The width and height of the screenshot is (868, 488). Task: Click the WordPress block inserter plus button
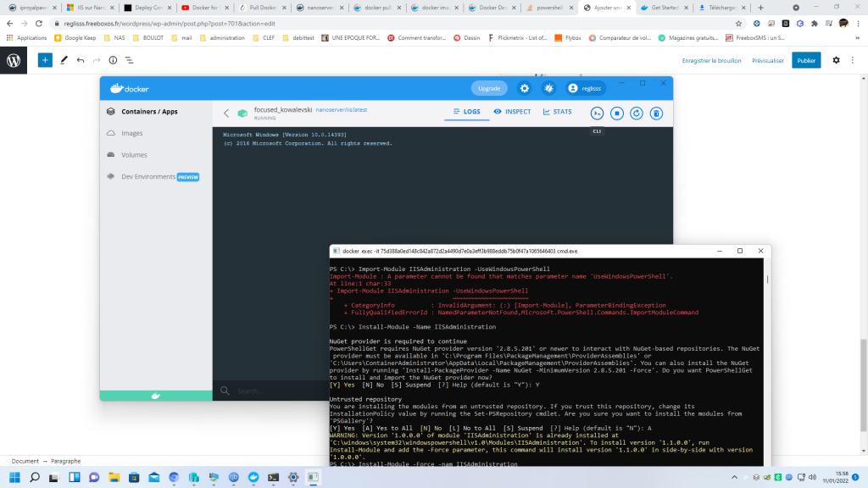coord(45,60)
